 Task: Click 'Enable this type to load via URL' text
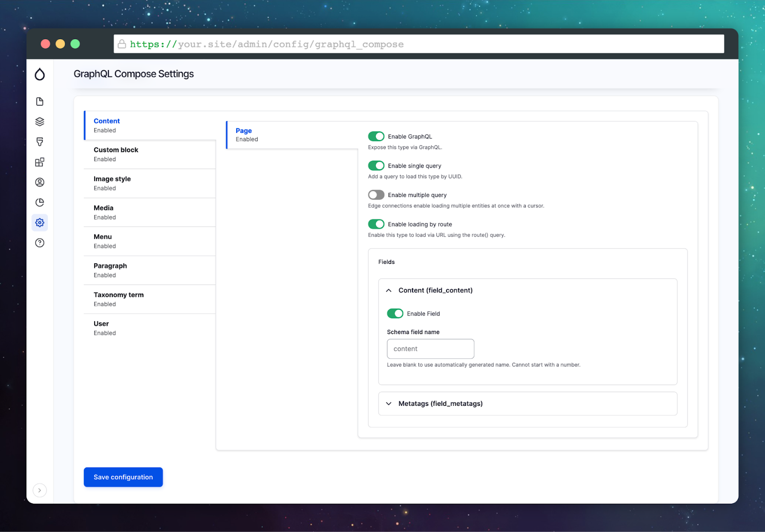click(437, 235)
